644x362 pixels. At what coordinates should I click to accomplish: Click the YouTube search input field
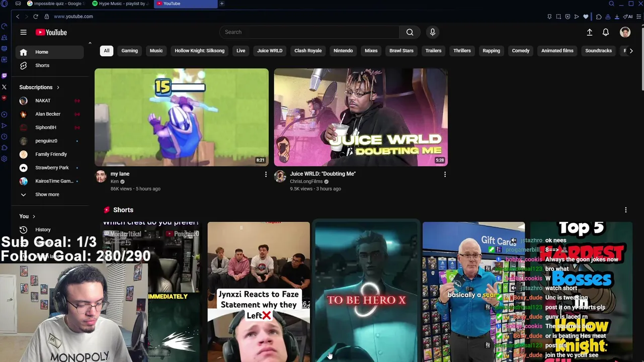coord(309,32)
